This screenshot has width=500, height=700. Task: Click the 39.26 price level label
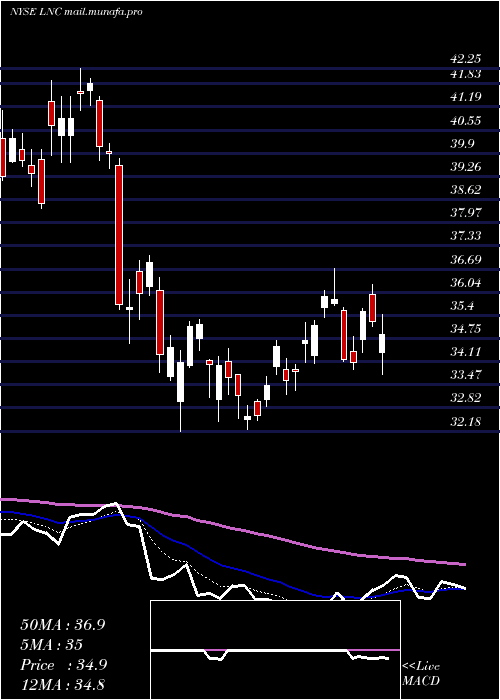[x=465, y=167]
